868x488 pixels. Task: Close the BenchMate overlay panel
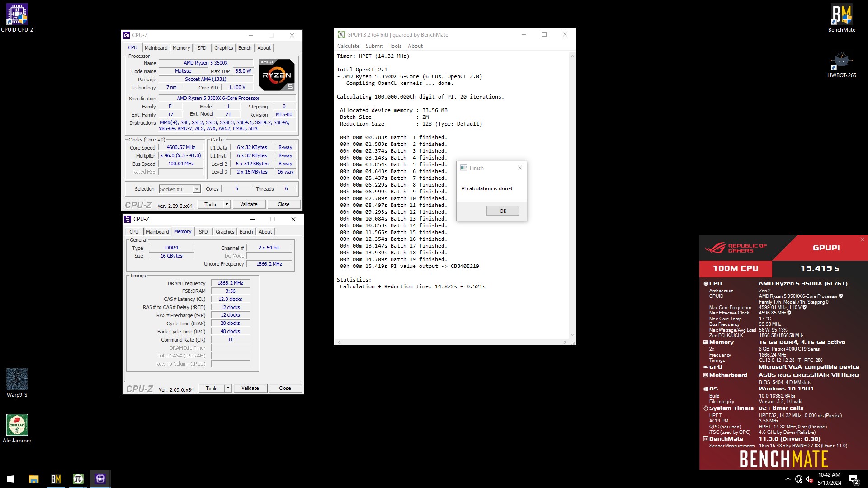[x=863, y=239]
